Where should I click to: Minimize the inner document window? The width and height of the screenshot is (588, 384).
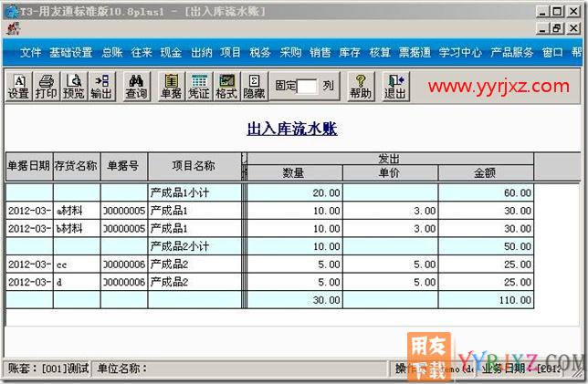[542, 28]
